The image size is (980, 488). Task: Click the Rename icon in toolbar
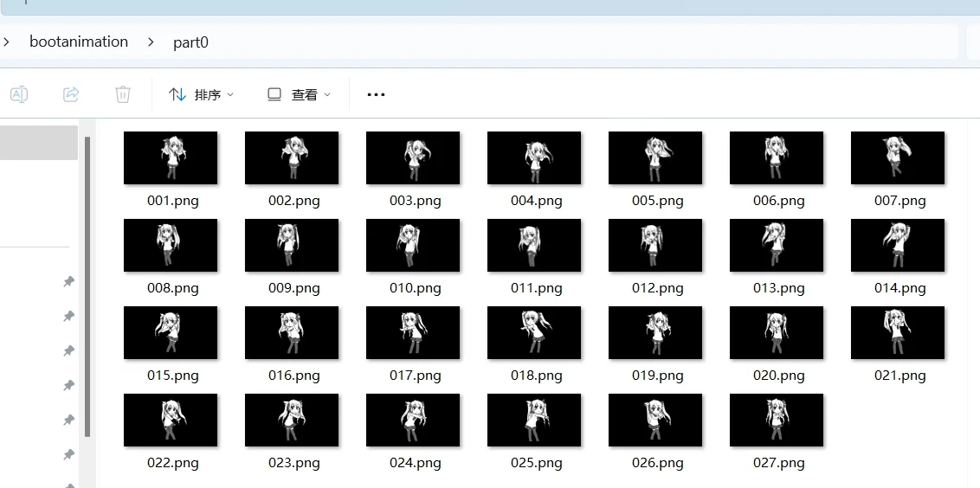19,94
